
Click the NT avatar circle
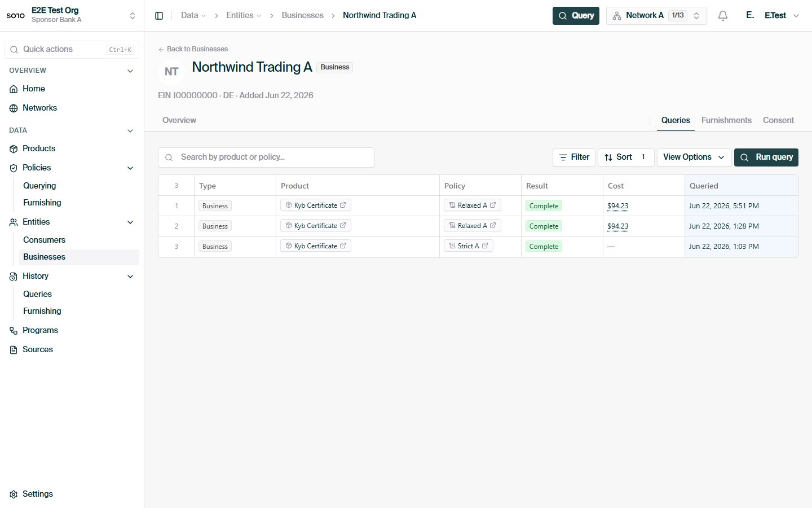point(171,72)
